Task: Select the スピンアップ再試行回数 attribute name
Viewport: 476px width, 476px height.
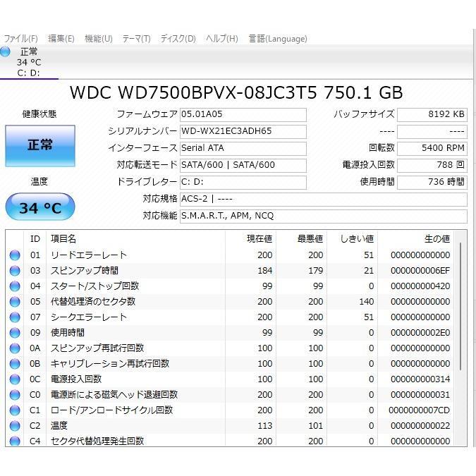Action: point(97,348)
